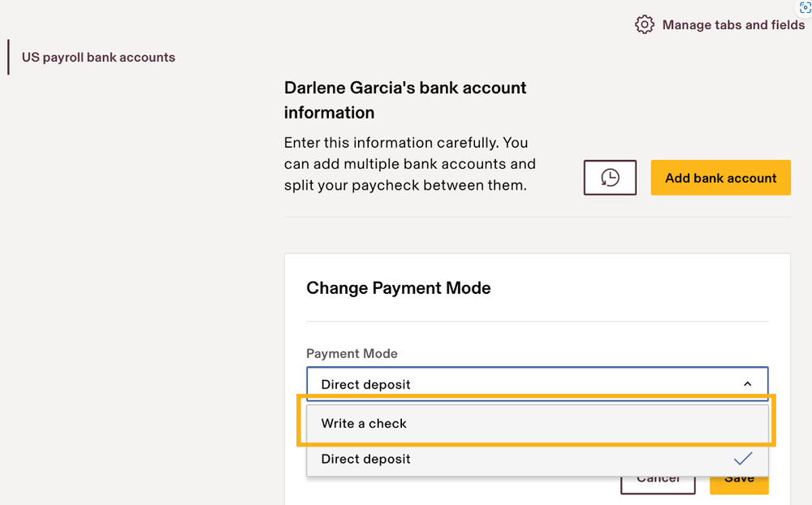Click the gear icon beside Manage tabs
The height and width of the screenshot is (505, 812).
pyautogui.click(x=644, y=24)
